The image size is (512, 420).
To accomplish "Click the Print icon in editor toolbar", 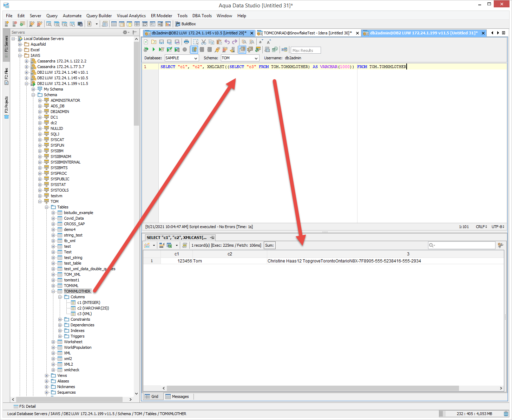I will [186, 42].
